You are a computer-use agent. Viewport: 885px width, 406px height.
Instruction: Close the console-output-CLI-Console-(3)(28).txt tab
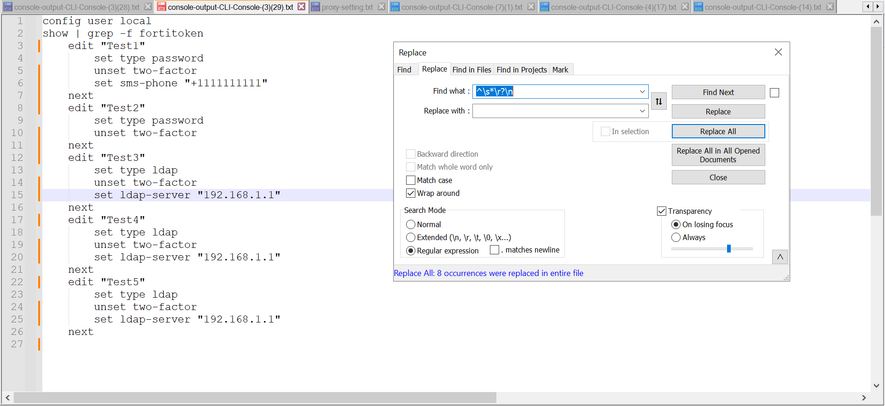click(x=147, y=7)
